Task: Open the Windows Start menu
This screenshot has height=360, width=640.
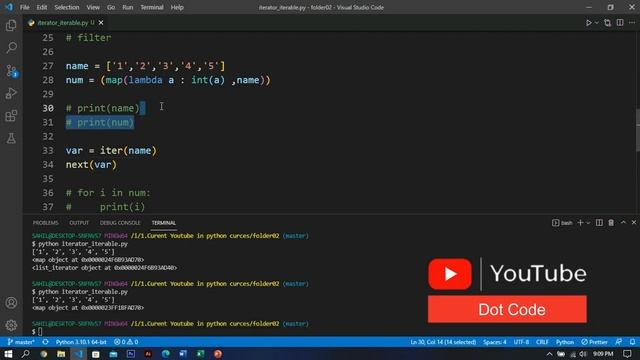Action: pos(8,353)
